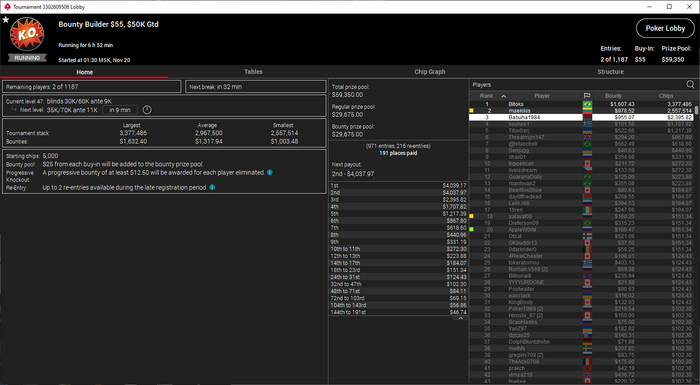Select player YYYYURDONE in the list
Viewport: 700px width, 385px height.
click(x=581, y=282)
